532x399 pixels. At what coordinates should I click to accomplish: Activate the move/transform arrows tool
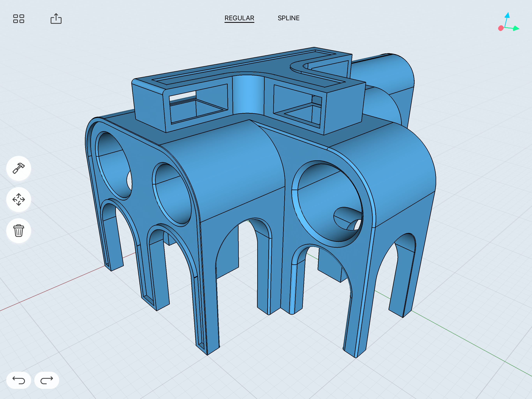[18, 199]
